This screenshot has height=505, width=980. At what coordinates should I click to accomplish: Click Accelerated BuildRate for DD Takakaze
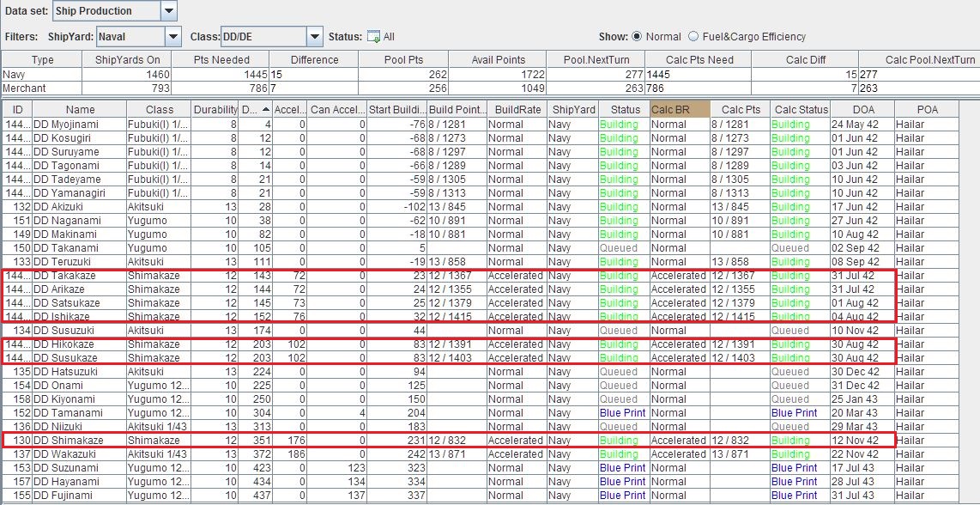516,276
